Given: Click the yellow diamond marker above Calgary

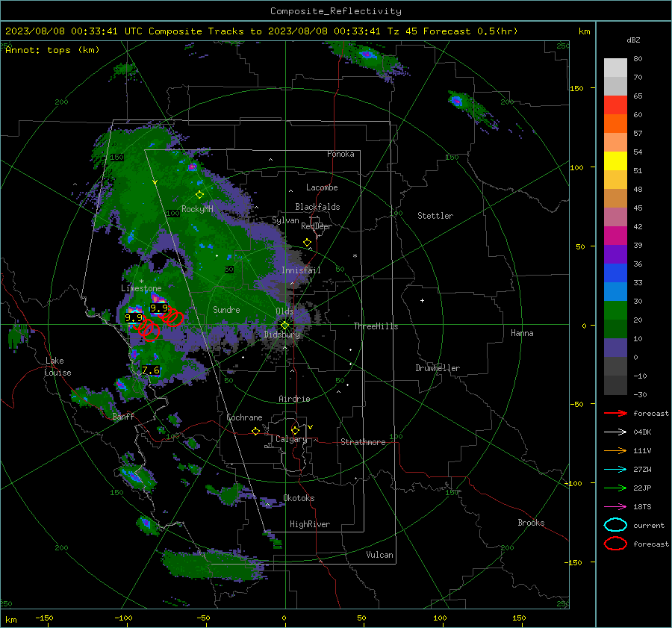Looking at the screenshot, I should (295, 430).
